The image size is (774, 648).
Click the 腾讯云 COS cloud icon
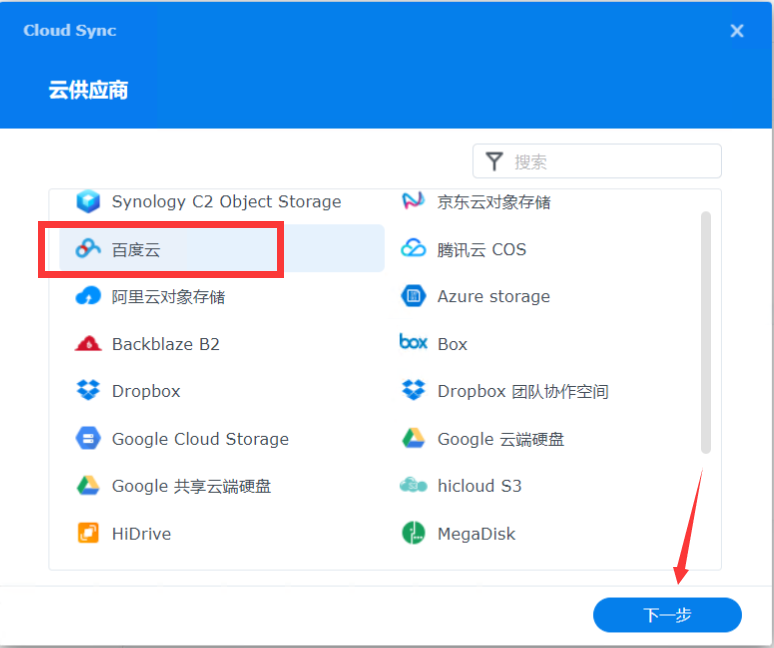(x=413, y=248)
